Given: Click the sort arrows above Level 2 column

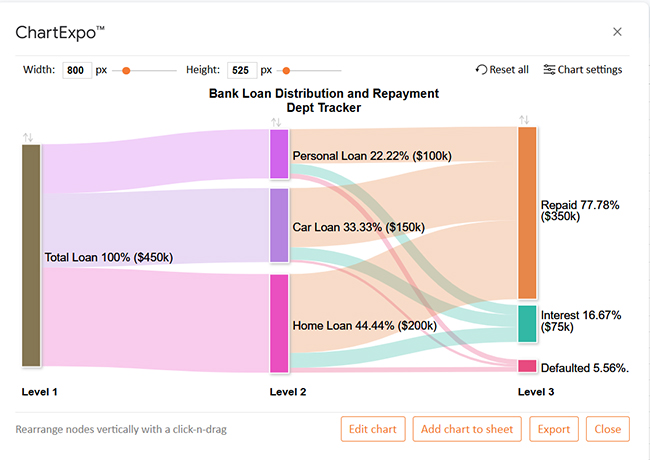Looking at the screenshot, I should pyautogui.click(x=276, y=122).
